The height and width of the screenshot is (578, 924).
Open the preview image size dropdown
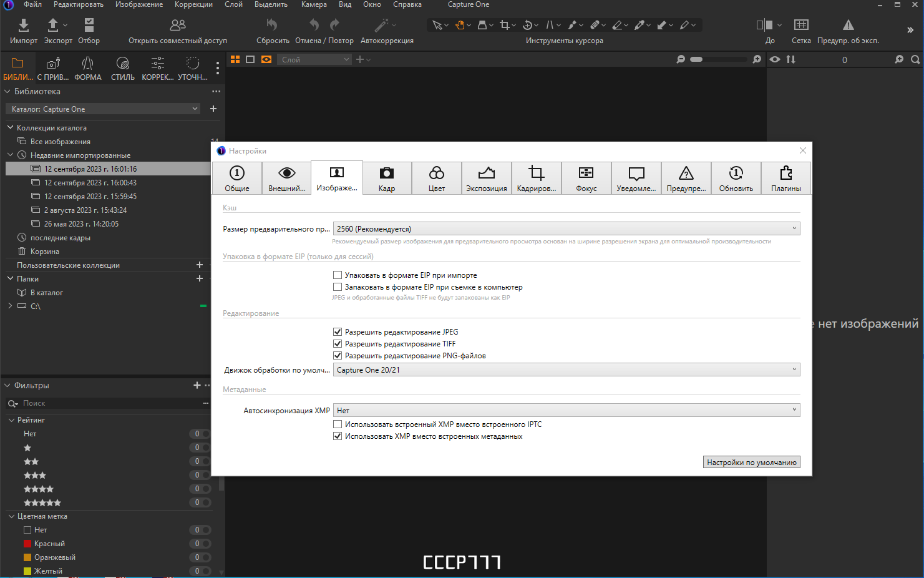(567, 229)
